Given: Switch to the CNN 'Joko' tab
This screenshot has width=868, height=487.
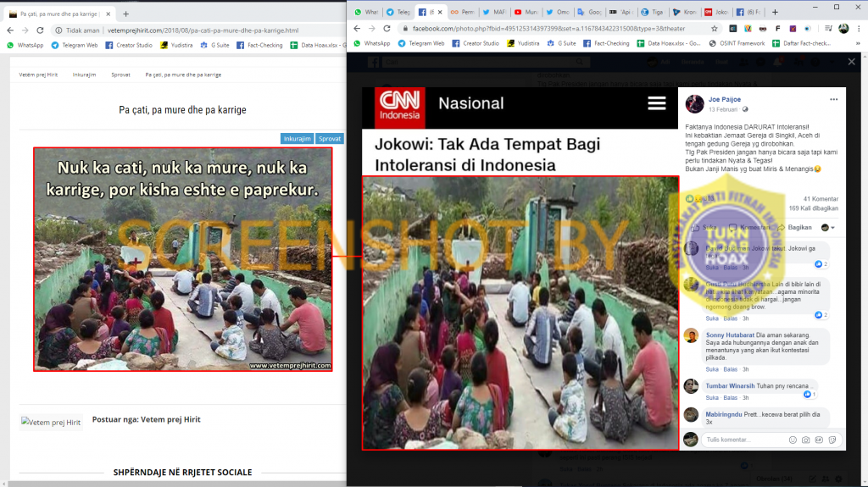Looking at the screenshot, I should [x=716, y=12].
